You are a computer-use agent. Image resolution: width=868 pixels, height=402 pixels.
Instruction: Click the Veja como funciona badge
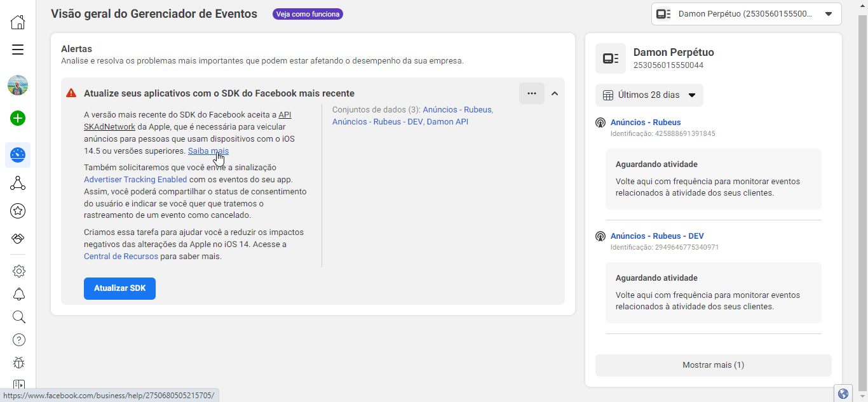(x=308, y=14)
